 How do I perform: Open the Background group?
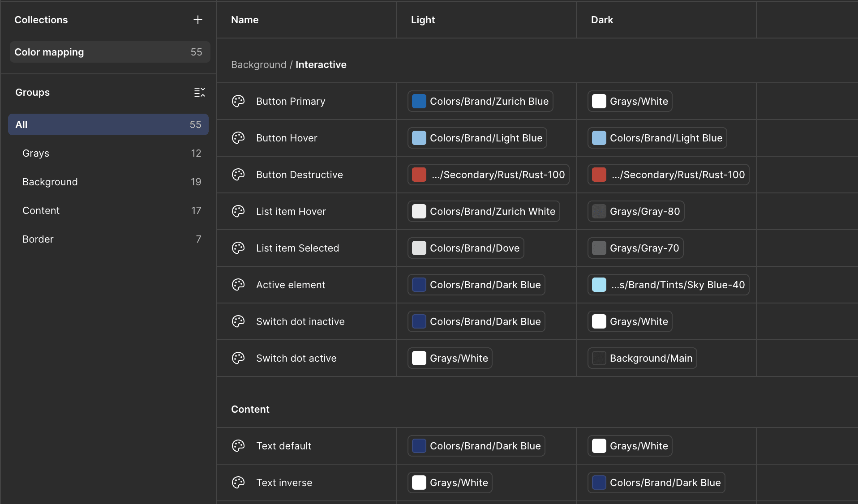108,182
